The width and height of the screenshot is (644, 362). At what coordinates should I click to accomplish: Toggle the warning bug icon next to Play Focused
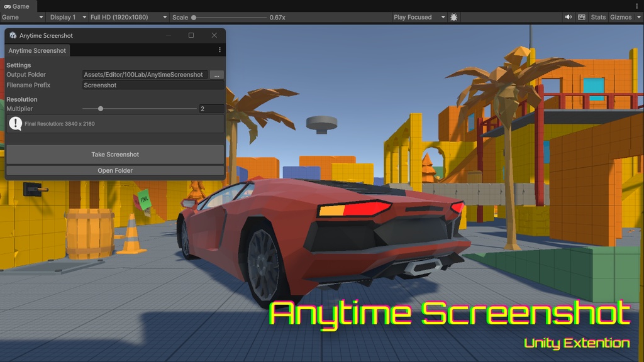[454, 17]
